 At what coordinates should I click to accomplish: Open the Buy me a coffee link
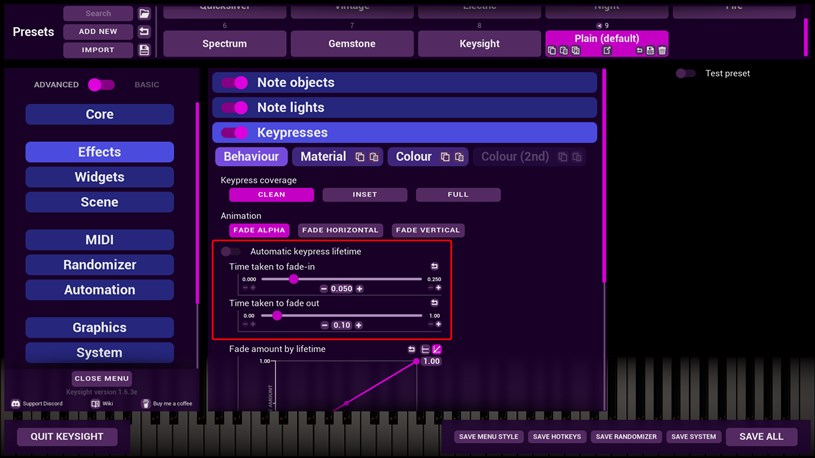point(167,403)
